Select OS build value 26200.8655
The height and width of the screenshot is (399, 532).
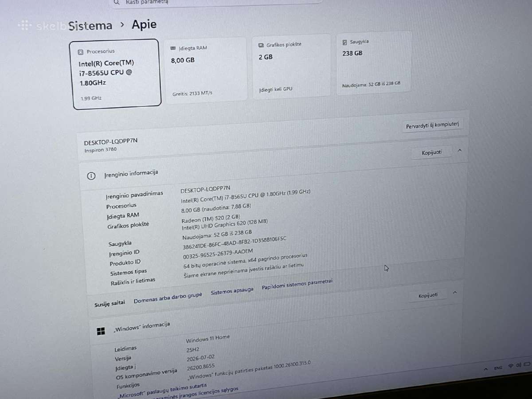tap(200, 367)
